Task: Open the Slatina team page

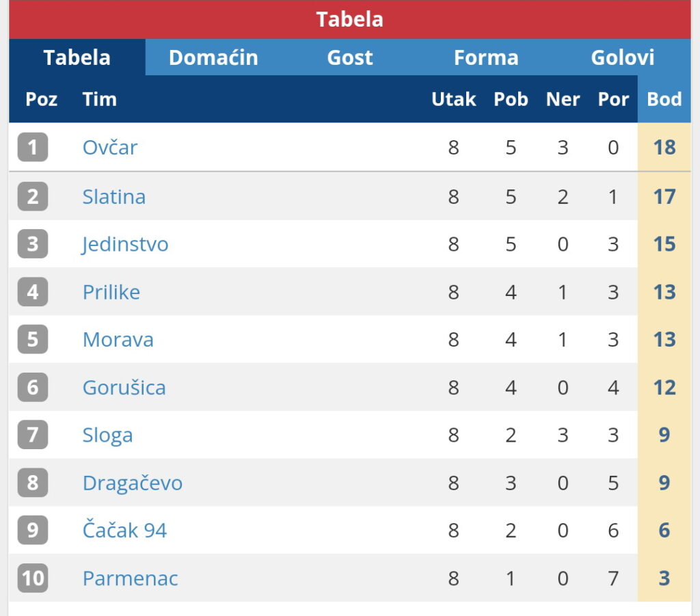Action: click(x=114, y=196)
